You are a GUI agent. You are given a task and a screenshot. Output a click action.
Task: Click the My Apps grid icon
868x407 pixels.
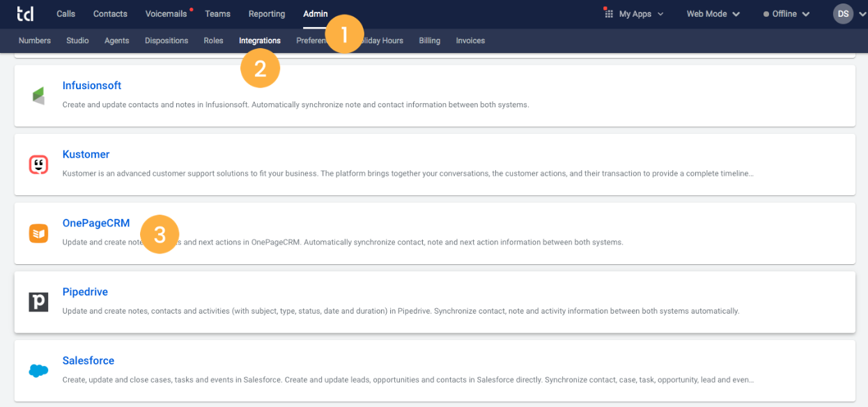(608, 14)
